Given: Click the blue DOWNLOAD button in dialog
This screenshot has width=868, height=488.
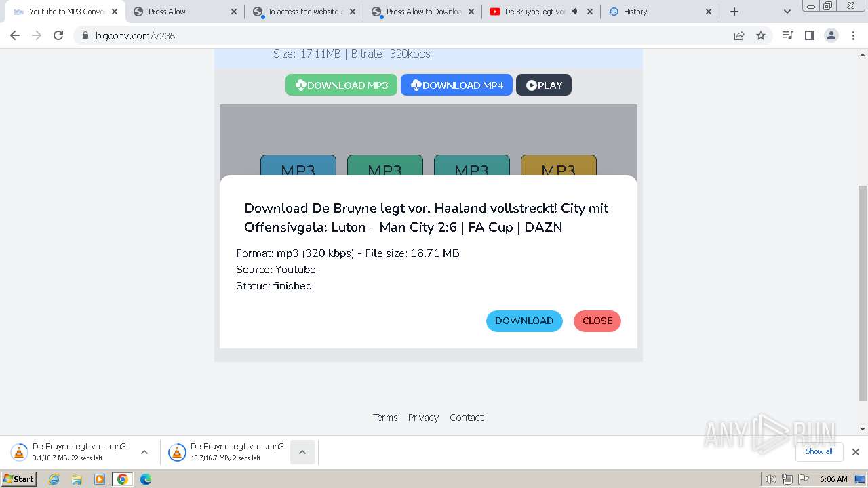Looking at the screenshot, I should click(524, 321).
